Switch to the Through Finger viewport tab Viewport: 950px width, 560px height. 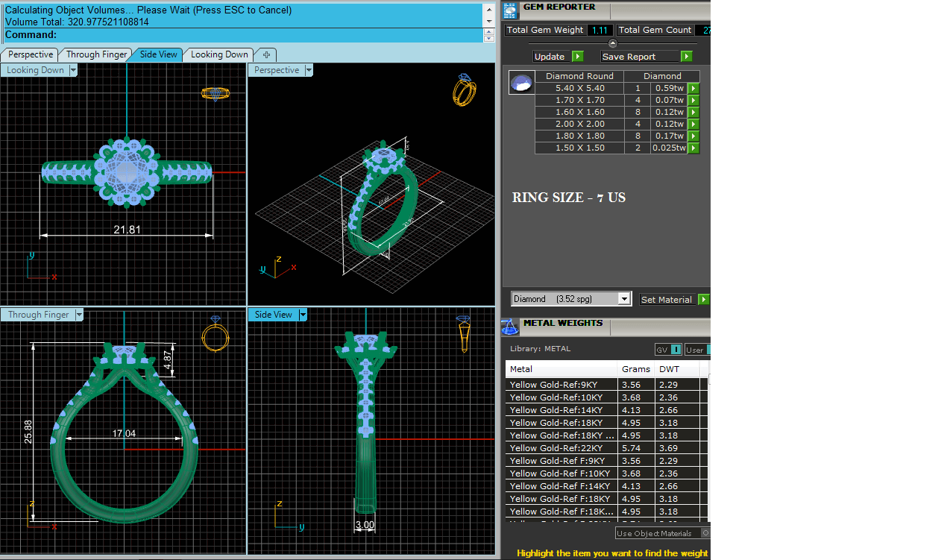97,54
